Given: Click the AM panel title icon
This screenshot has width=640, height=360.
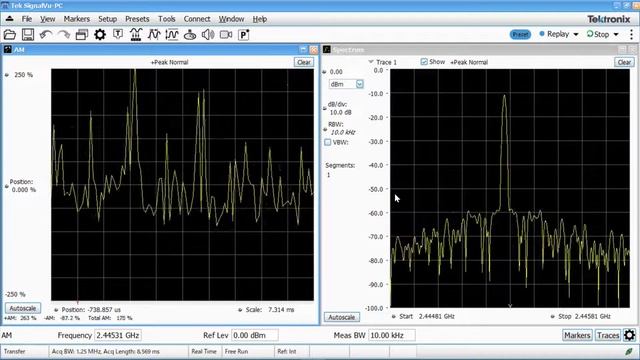Looking at the screenshot, I should (8, 50).
